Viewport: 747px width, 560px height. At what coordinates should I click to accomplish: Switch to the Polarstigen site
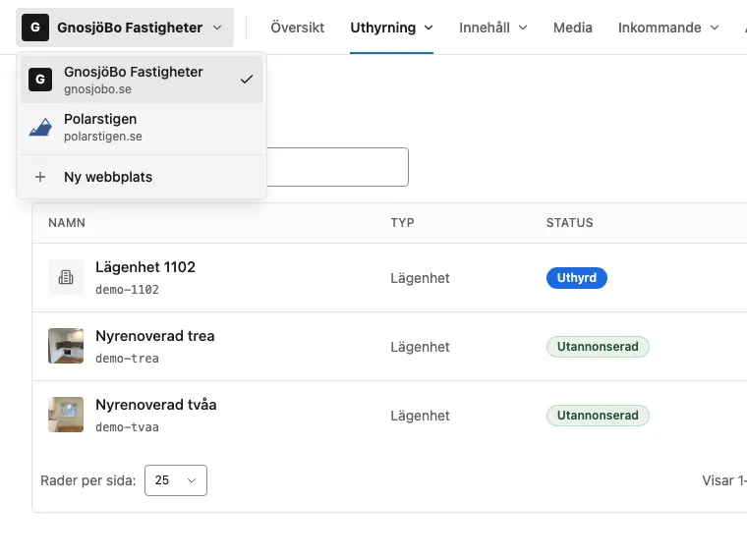pos(142,127)
